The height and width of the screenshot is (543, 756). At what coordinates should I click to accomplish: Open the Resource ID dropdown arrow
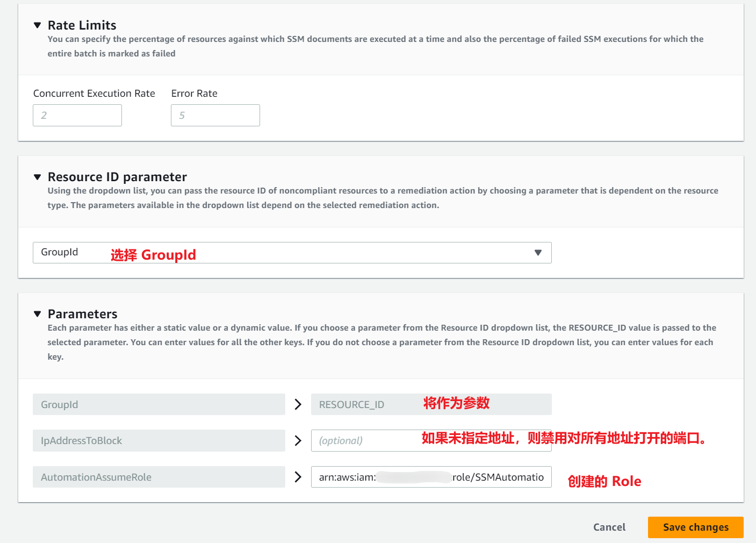[537, 253]
